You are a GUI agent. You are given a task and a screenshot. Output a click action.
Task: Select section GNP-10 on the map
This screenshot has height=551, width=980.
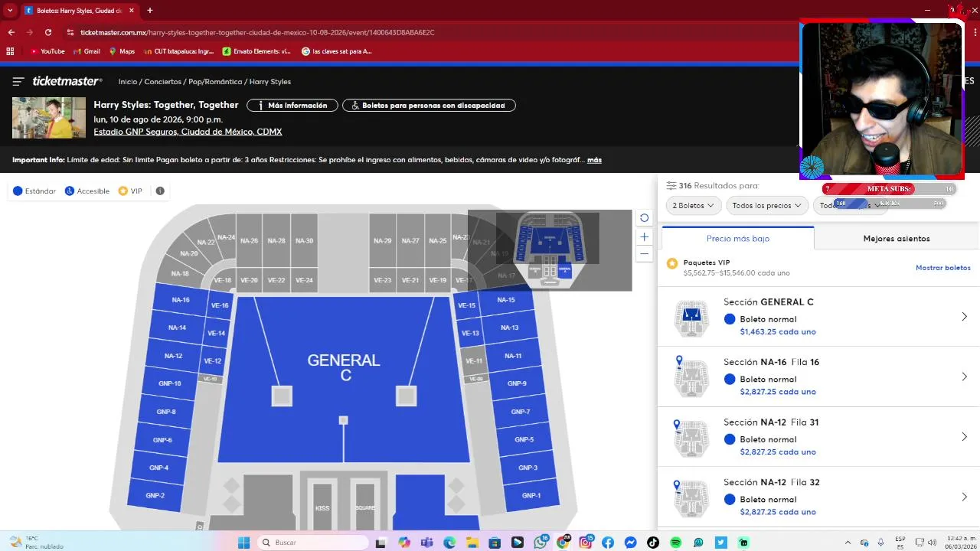tap(170, 383)
